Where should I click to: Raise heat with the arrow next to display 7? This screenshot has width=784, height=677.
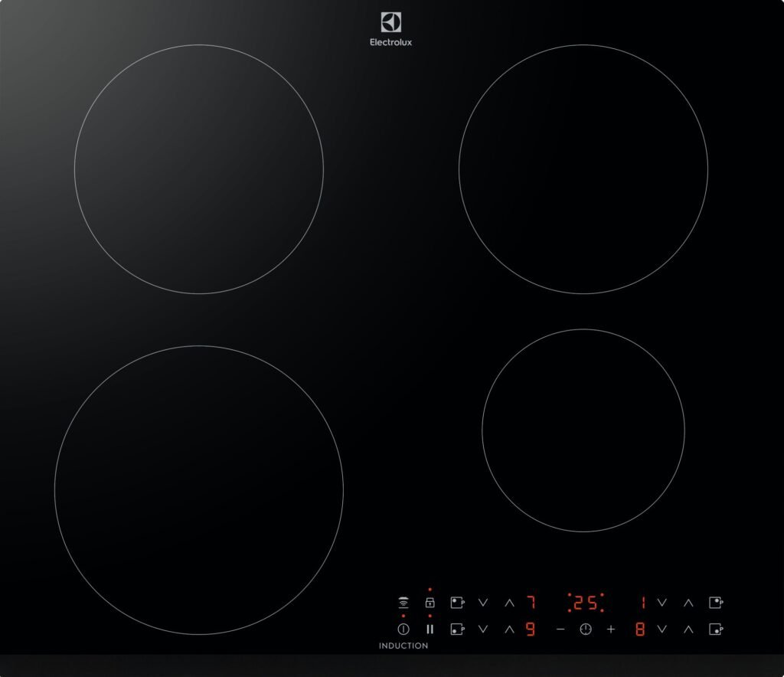click(x=509, y=603)
